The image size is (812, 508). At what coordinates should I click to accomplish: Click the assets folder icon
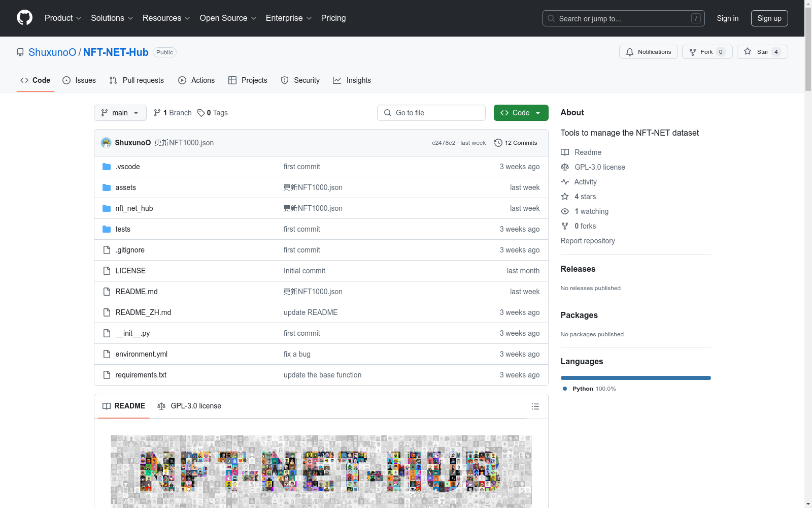(x=107, y=187)
